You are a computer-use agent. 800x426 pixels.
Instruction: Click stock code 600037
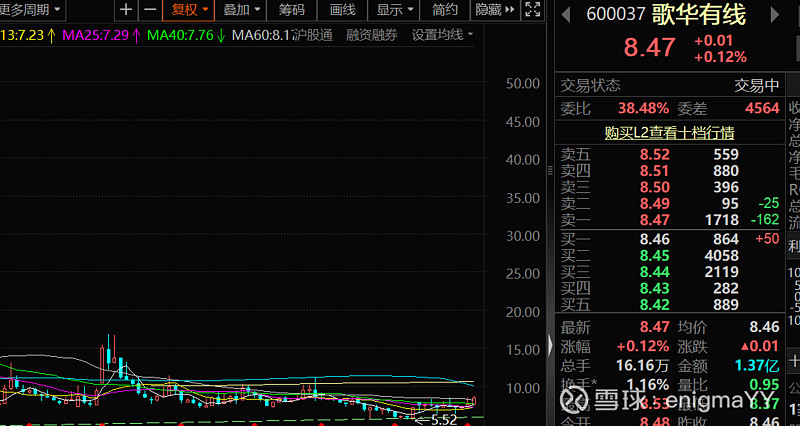tap(616, 14)
